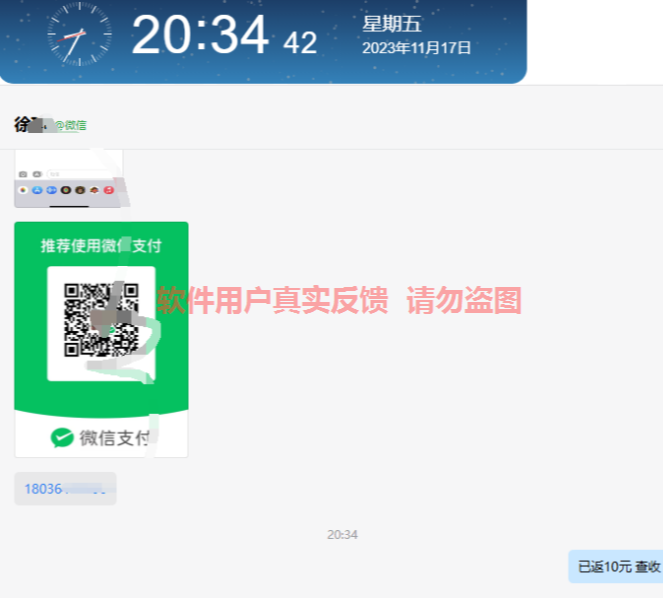Click the '推荐使用微信支付' heading on the card
Screen dimensions: 663x598
101,245
